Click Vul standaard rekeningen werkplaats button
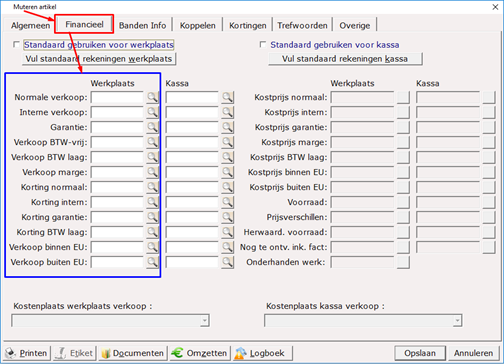 point(99,59)
